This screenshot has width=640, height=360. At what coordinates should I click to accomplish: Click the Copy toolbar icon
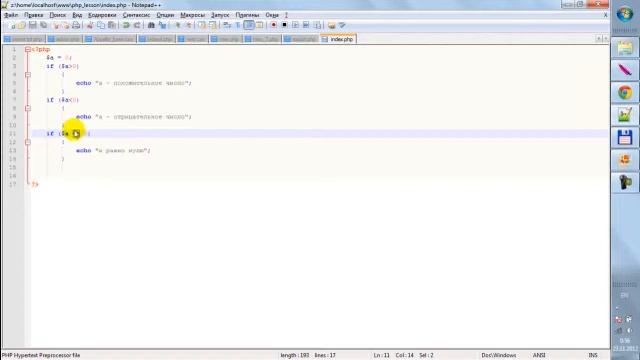click(100, 25)
